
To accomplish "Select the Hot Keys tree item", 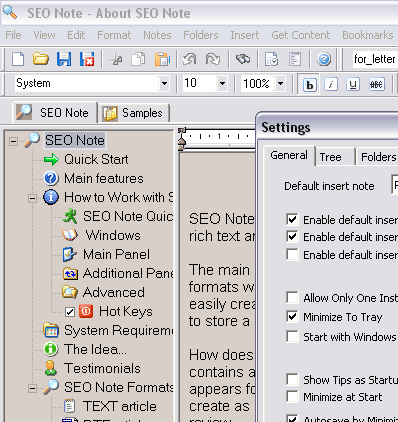I will (x=126, y=311).
